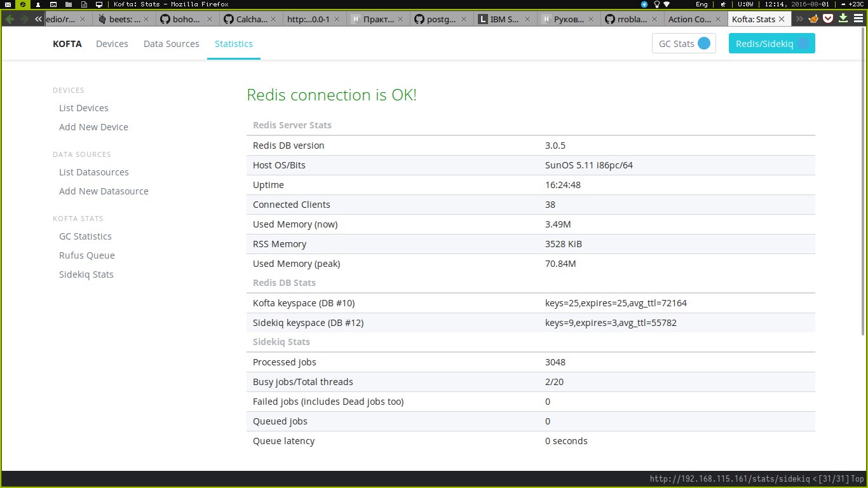Select the monitor workspace icon in panel
868x488 pixels.
click(99, 4)
